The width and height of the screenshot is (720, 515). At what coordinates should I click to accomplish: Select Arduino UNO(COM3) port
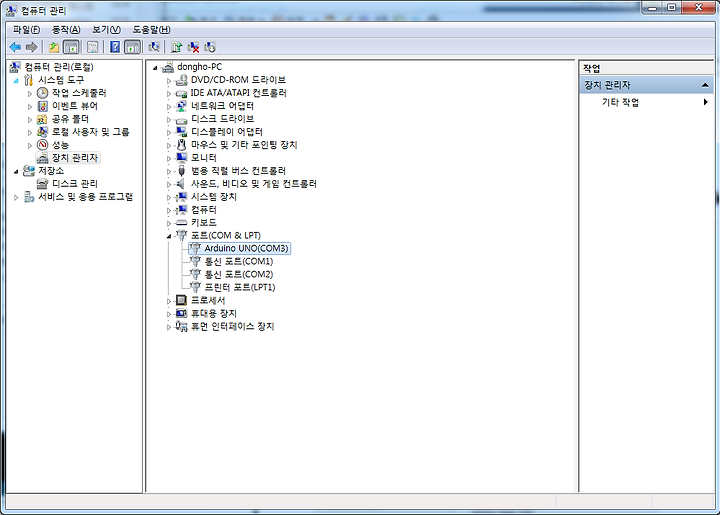[246, 248]
